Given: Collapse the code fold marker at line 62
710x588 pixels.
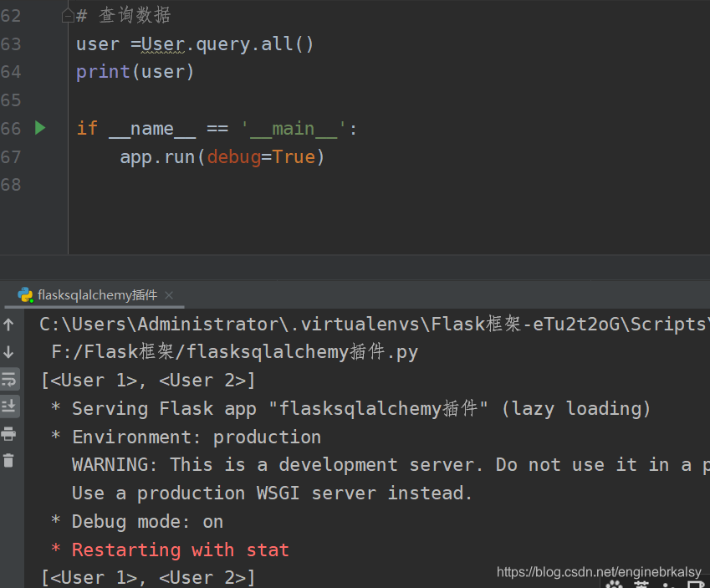Looking at the screenshot, I should click(x=68, y=16).
